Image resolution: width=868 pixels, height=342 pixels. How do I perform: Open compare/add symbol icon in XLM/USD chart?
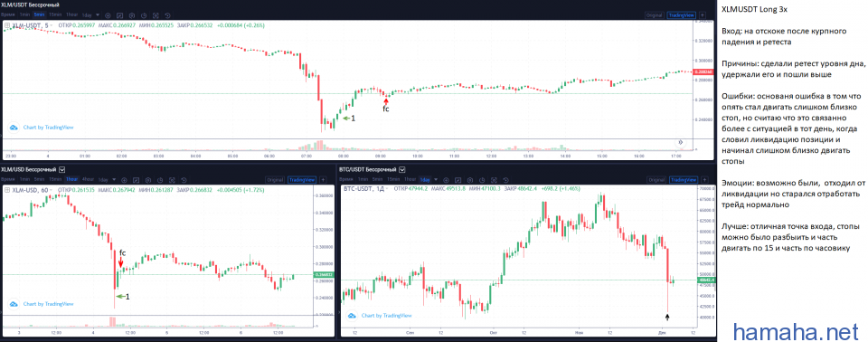pyautogui.click(x=124, y=180)
